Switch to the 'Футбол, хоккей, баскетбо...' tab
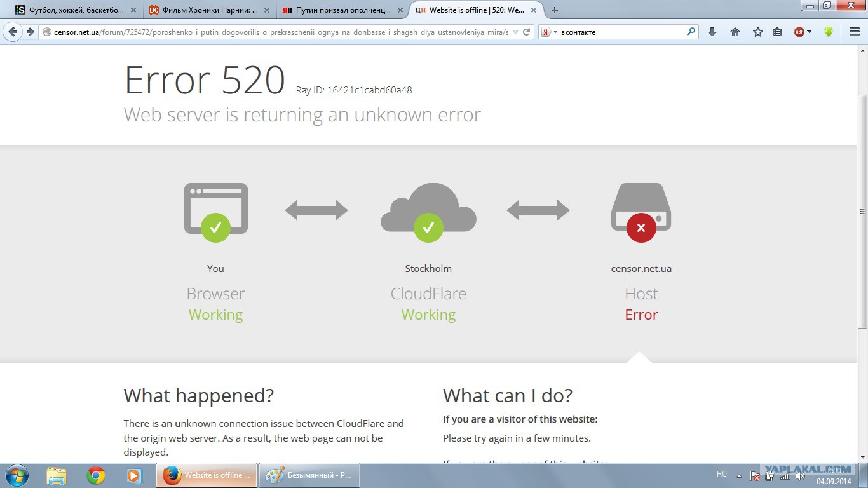This screenshot has width=868, height=488. click(76, 10)
